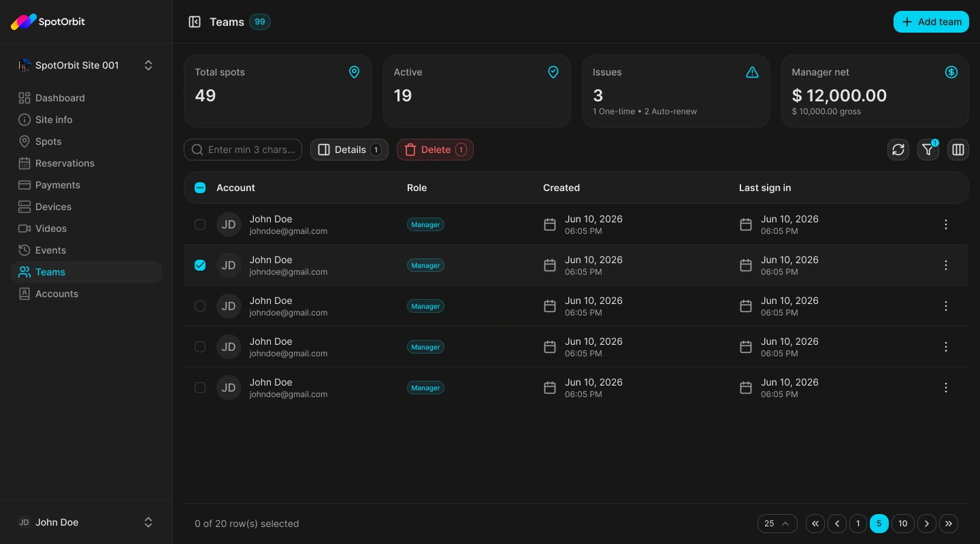980x544 pixels.
Task: Open the column visibility icon
Action: [x=958, y=150]
